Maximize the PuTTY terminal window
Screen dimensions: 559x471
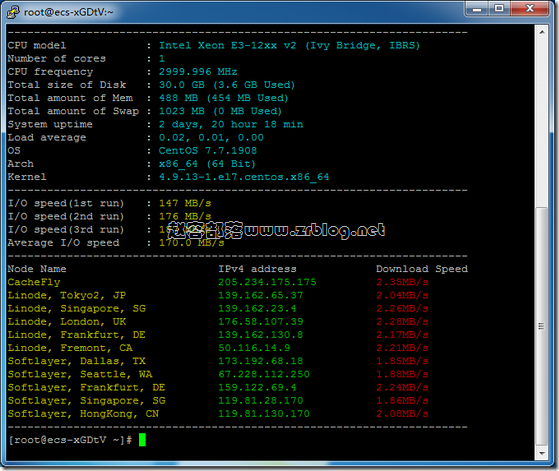tap(499, 9)
